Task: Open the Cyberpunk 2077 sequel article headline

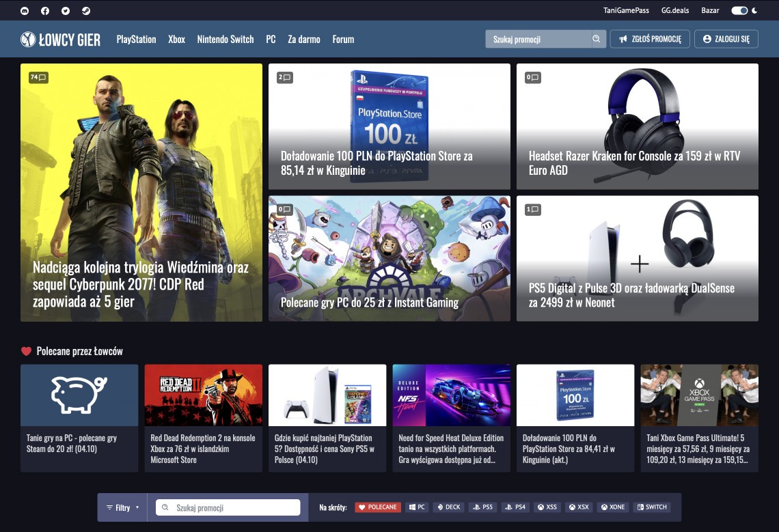Action: pyautogui.click(x=141, y=285)
